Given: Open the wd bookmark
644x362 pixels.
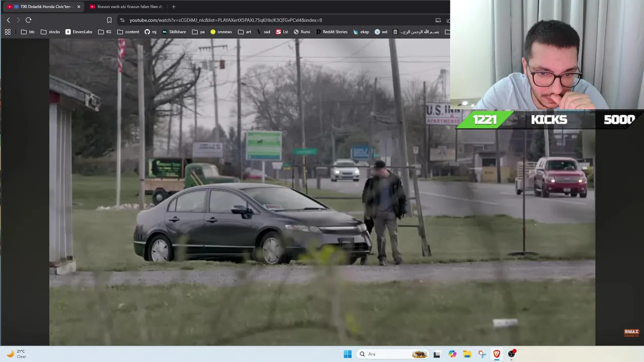Looking at the screenshot, I should click(381, 32).
